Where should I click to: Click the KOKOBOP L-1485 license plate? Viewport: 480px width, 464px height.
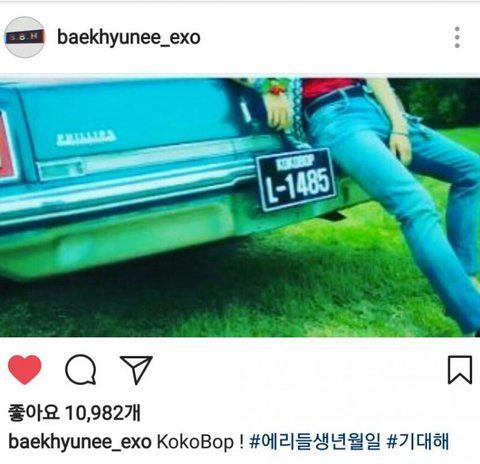click(297, 179)
